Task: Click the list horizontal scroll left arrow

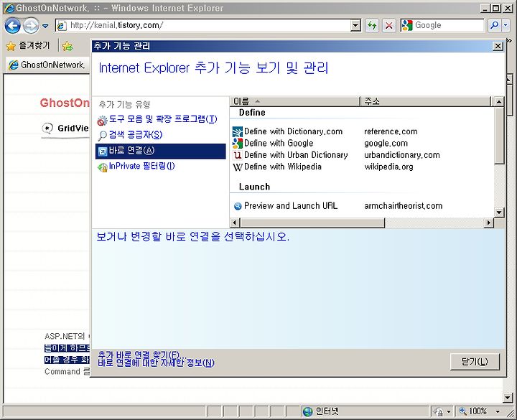Action: point(234,223)
